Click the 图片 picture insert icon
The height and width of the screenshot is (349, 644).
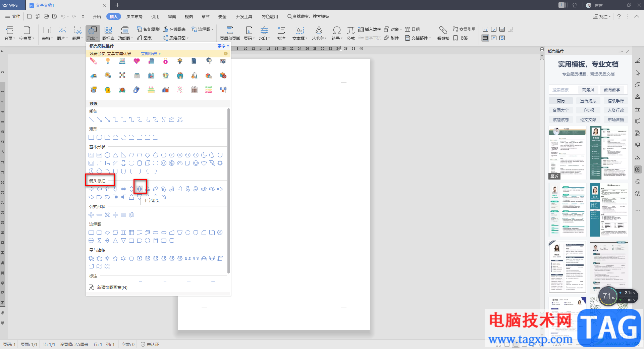[62, 34]
